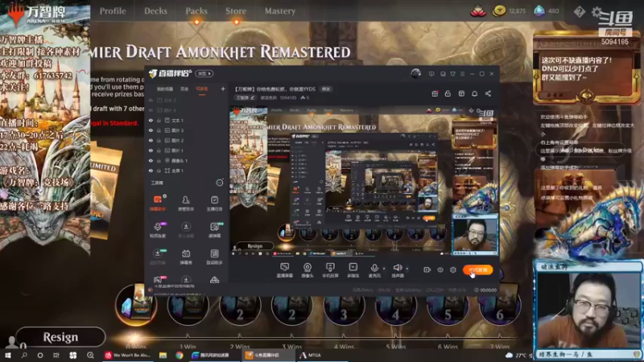Open the recording icon beside the preview eye
Screen dimensions: 644x362
(427, 269)
